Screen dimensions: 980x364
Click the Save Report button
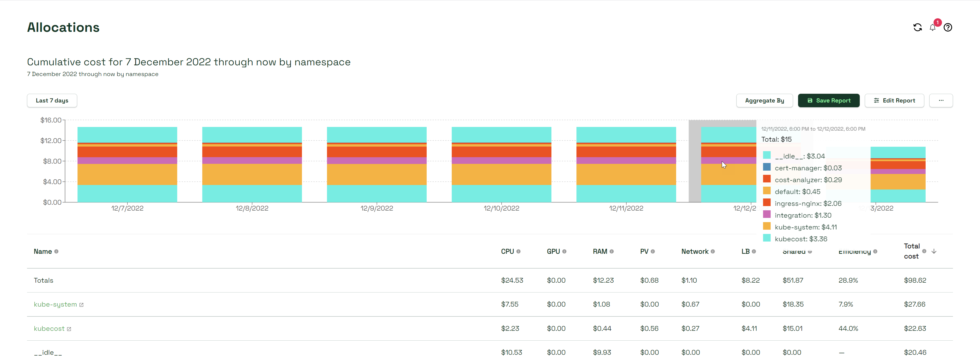click(x=828, y=101)
